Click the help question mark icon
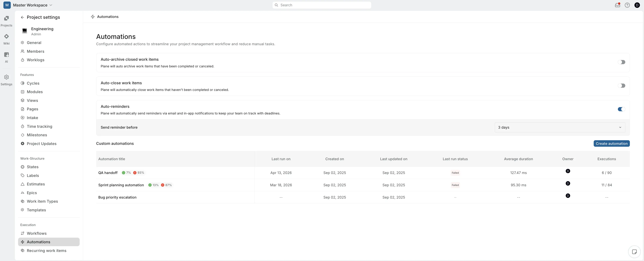 point(627,5)
